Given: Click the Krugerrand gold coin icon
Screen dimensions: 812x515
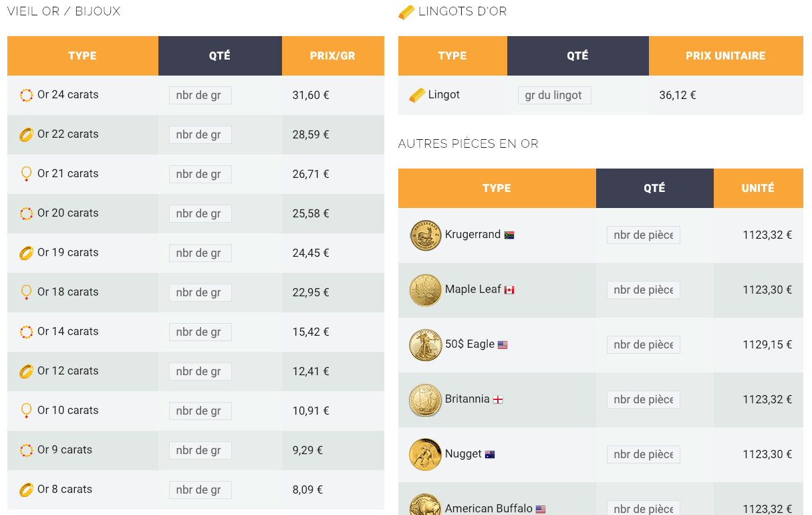Looking at the screenshot, I should (426, 235).
